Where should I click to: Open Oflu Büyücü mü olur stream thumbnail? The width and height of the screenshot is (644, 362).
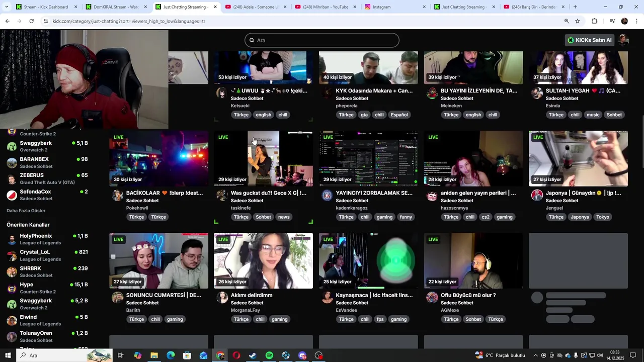pos(473,261)
